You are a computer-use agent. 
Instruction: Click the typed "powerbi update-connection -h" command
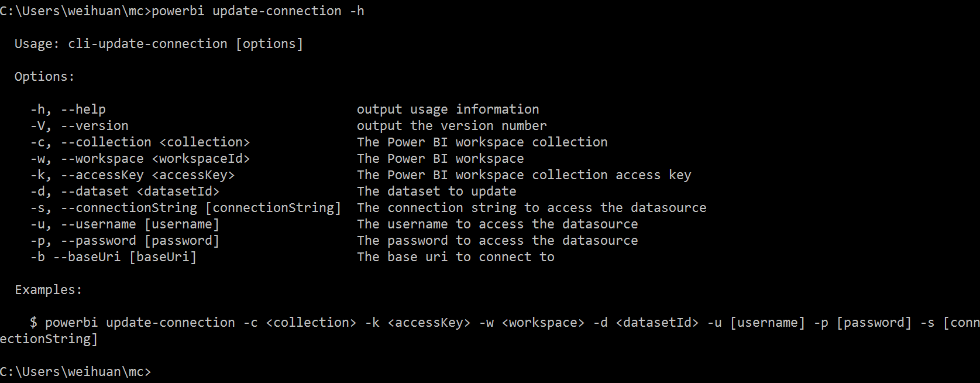(257, 11)
